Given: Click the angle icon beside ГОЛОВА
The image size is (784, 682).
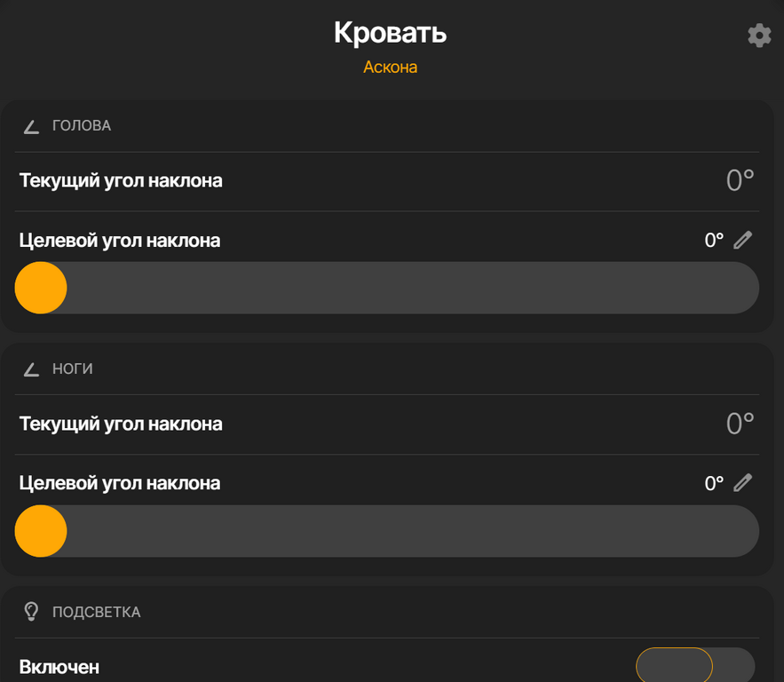Looking at the screenshot, I should coord(32,126).
